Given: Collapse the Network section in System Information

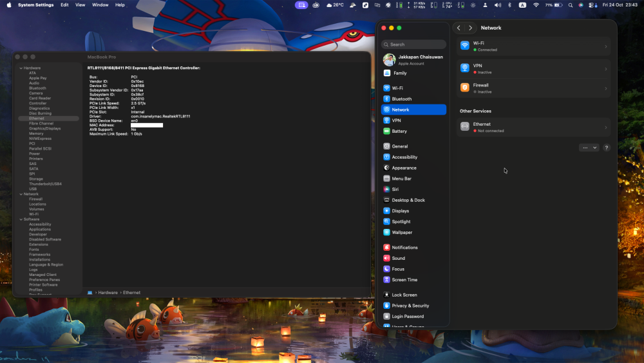Looking at the screenshot, I should pos(21,194).
